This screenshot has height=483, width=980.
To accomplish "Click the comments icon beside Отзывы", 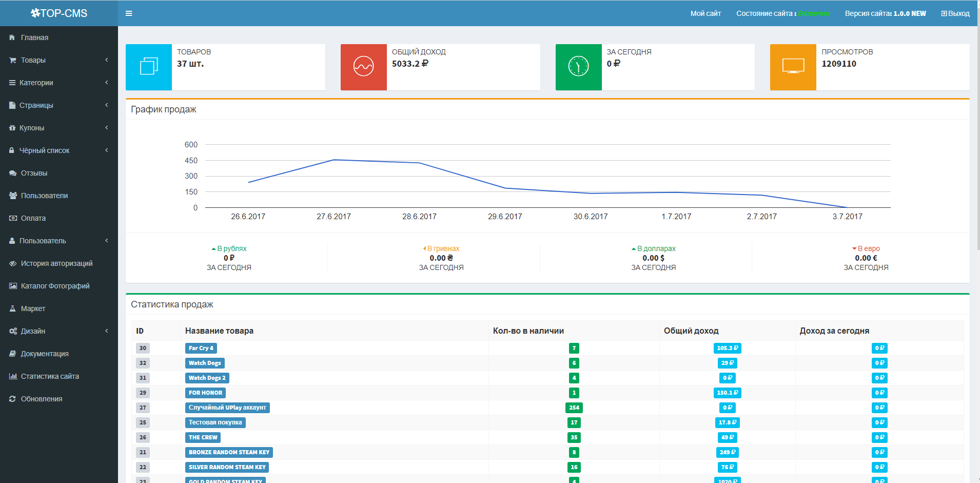I will pyautogui.click(x=13, y=173).
